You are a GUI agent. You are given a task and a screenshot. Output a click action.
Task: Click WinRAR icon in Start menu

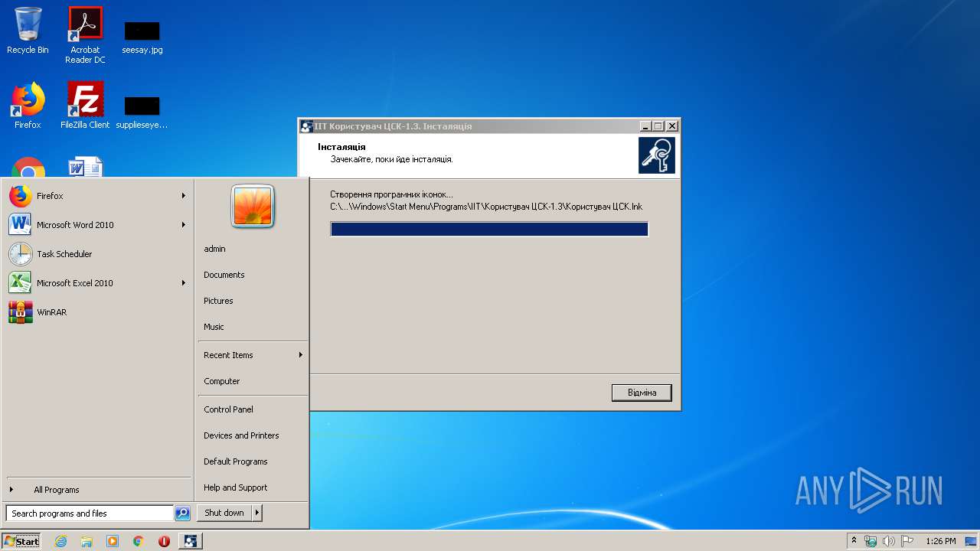click(x=21, y=312)
